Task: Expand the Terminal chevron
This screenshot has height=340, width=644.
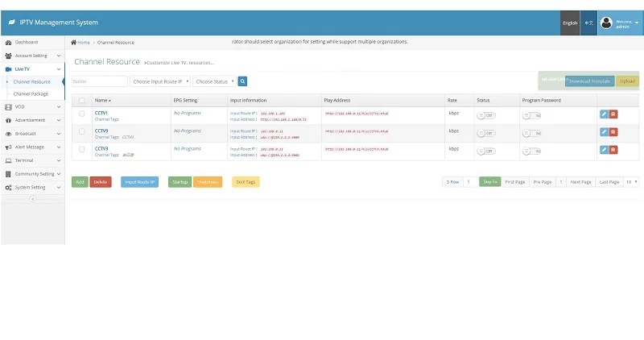Action: coord(59,161)
